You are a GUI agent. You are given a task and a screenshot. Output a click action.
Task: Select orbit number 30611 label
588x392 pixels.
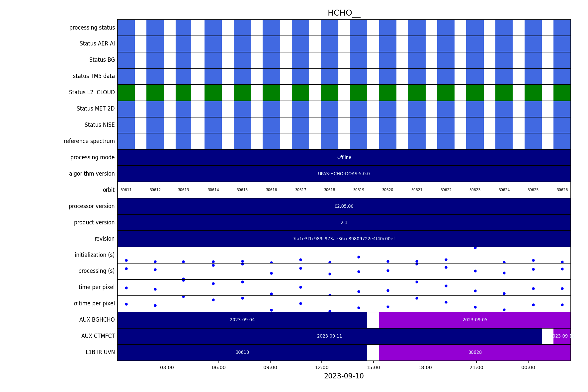click(126, 190)
